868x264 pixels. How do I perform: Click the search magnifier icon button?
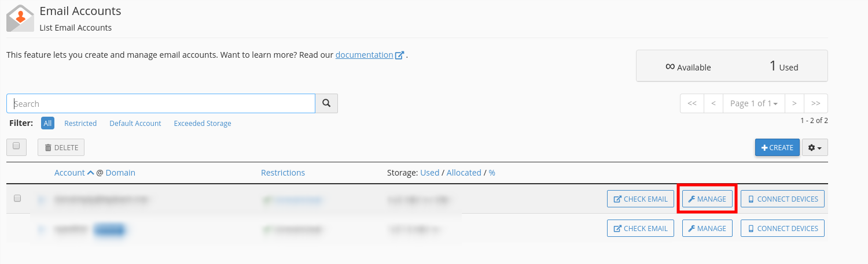tap(326, 103)
